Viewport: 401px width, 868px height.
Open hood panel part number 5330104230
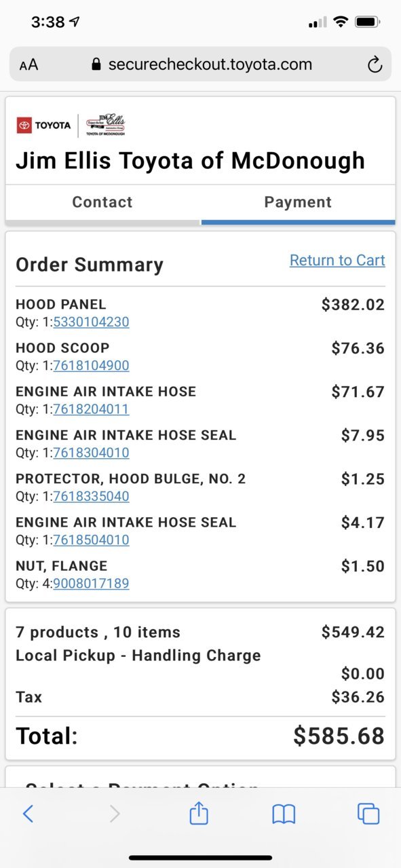tap(91, 322)
